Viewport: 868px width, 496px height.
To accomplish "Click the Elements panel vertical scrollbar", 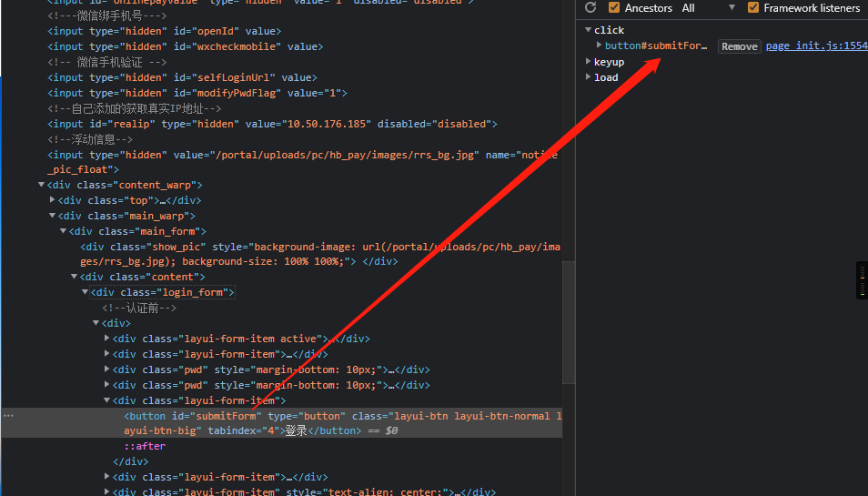I will pyautogui.click(x=569, y=322).
